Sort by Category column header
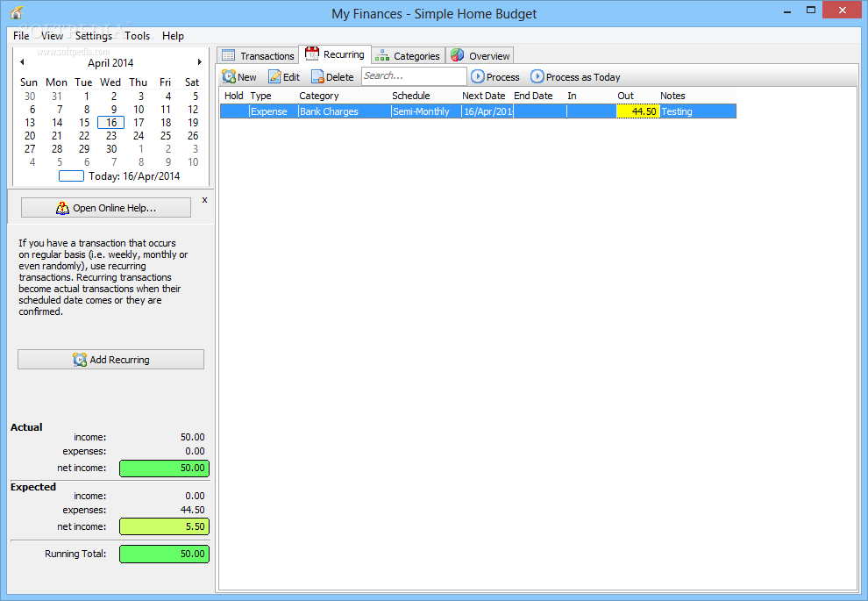This screenshot has width=868, height=601. click(x=319, y=96)
